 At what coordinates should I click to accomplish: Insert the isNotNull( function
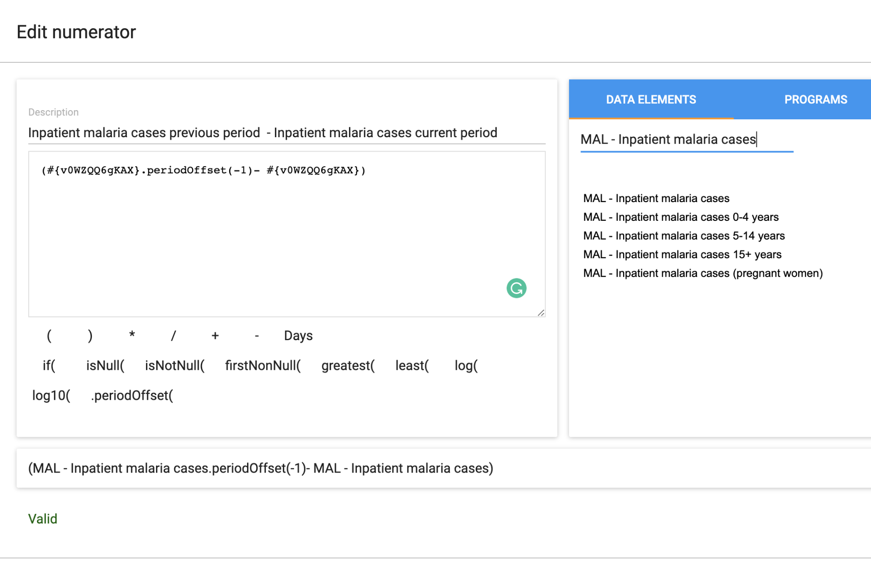[175, 365]
